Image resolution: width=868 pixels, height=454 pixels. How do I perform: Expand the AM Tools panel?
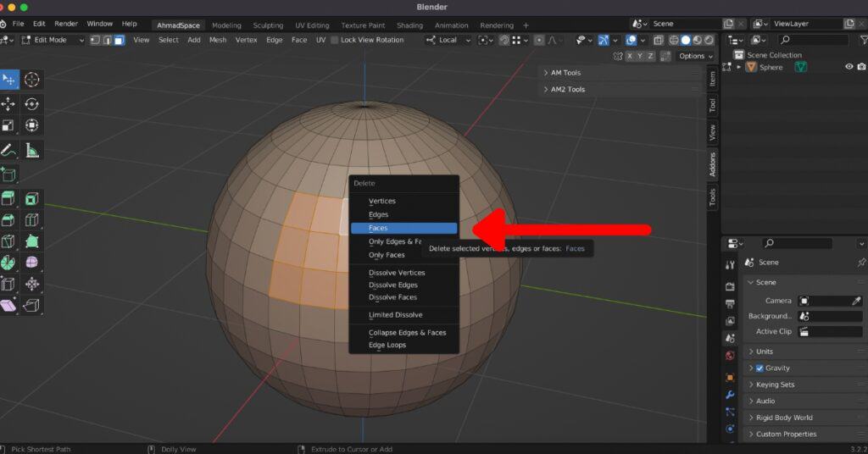[620, 73]
